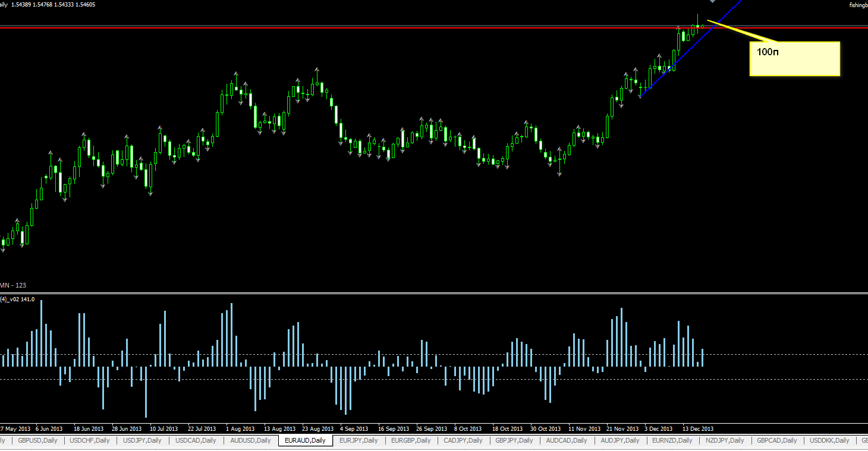868x451 pixels.
Task: Click the (4)_v02 141.0 indicator label
Action: [17, 299]
